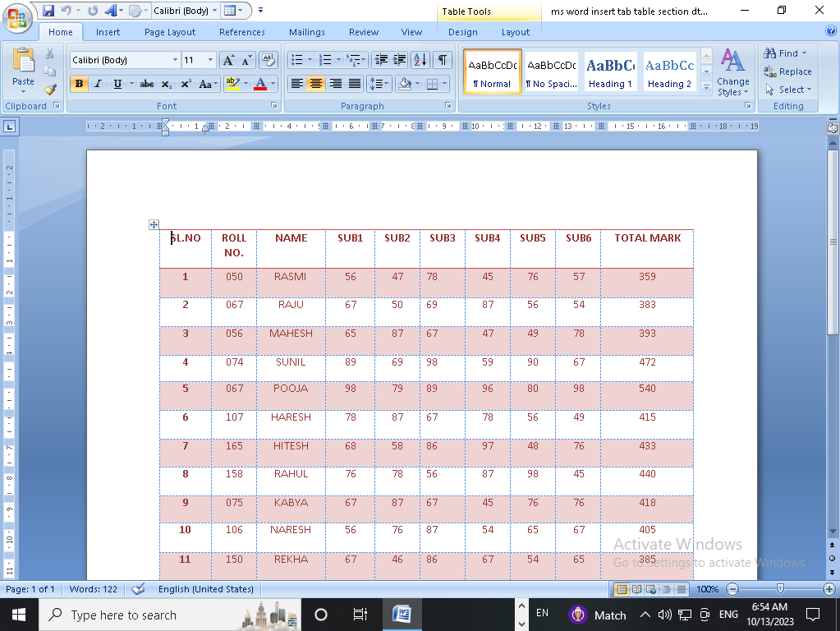Click the Grow Font icon
This screenshot has width=840, height=631.
229,60
